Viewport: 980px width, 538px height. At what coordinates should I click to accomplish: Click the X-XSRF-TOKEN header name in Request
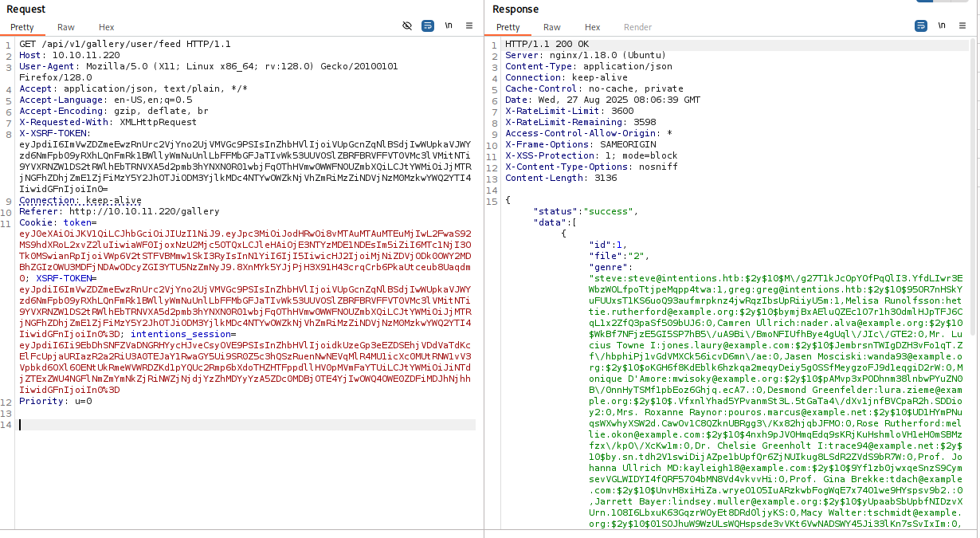click(55, 133)
